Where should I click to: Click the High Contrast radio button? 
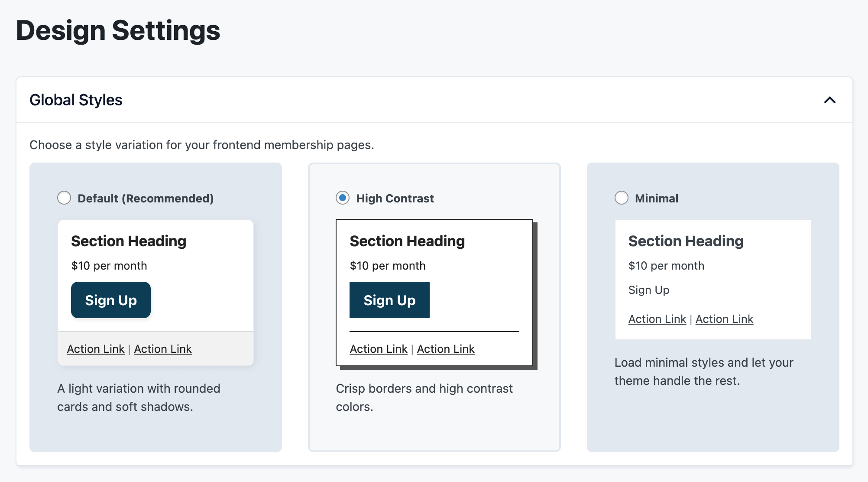coord(343,198)
